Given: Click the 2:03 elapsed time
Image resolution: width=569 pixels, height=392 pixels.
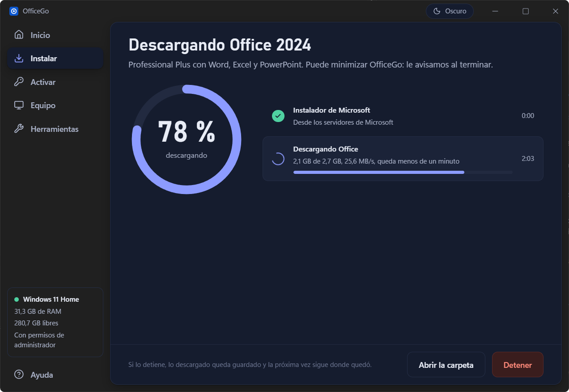Looking at the screenshot, I should click(x=528, y=159).
